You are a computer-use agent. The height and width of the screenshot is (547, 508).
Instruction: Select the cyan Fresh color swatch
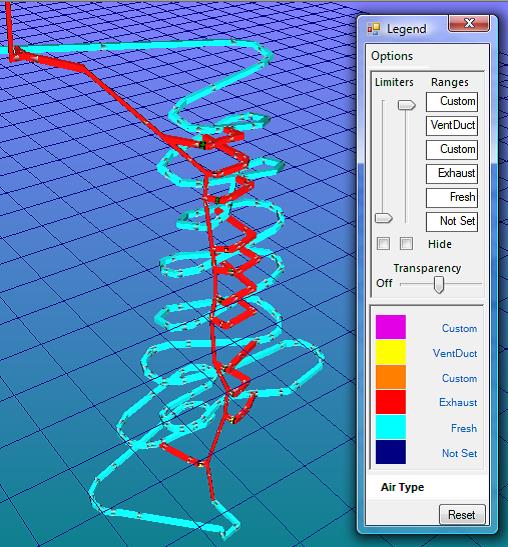[391, 427]
